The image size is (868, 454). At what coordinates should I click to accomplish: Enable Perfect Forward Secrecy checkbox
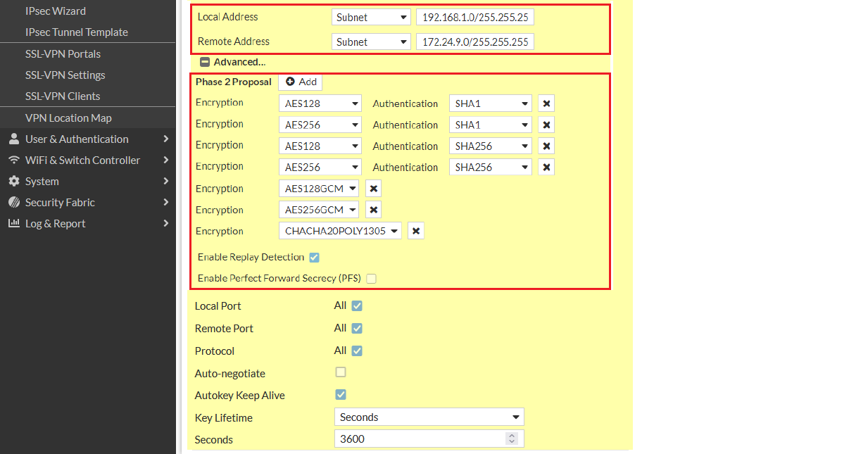371,279
